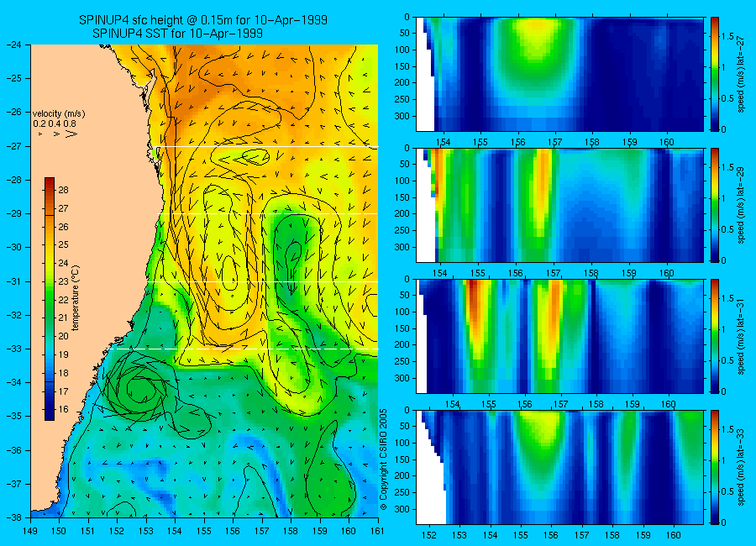Click the 23 value on temperature color bar

click(63, 281)
